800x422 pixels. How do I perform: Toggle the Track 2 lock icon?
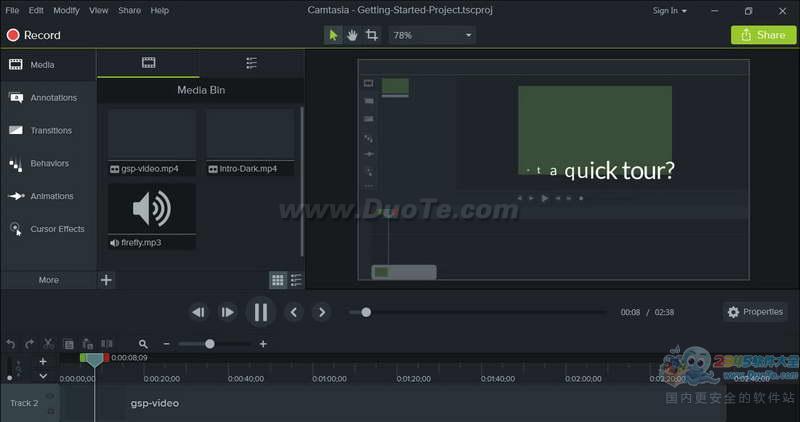click(x=51, y=411)
